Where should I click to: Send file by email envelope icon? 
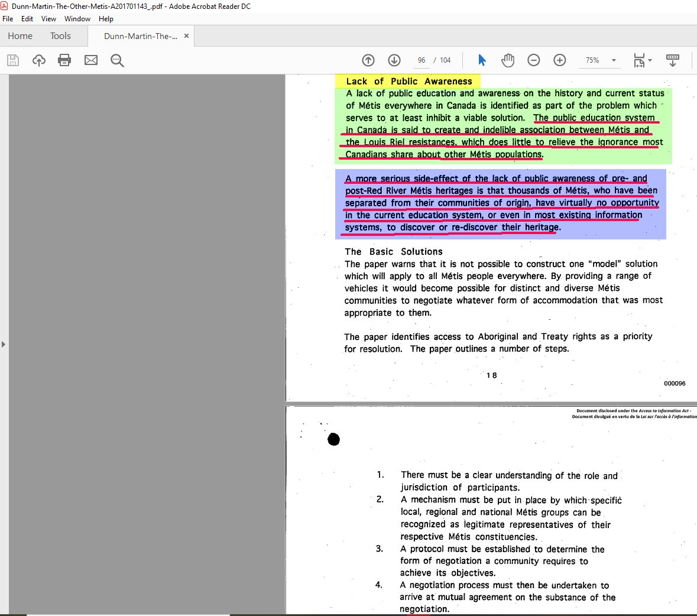coord(91,60)
